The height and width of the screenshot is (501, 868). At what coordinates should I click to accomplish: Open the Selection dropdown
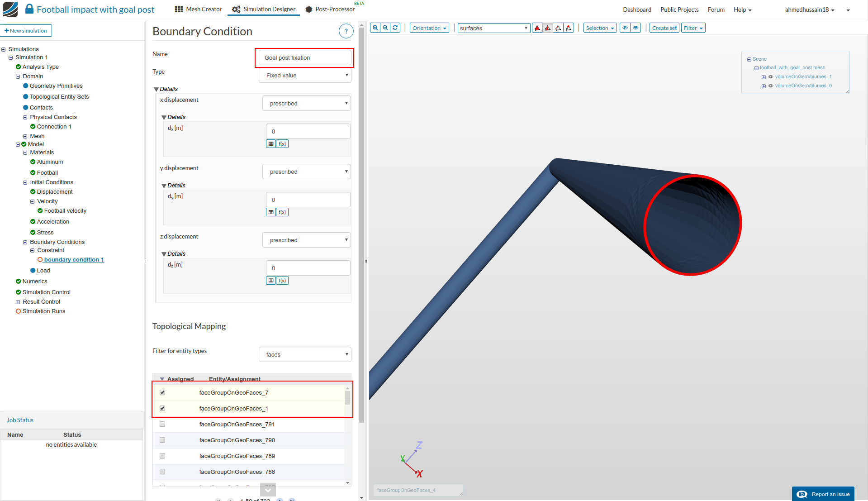pos(600,28)
